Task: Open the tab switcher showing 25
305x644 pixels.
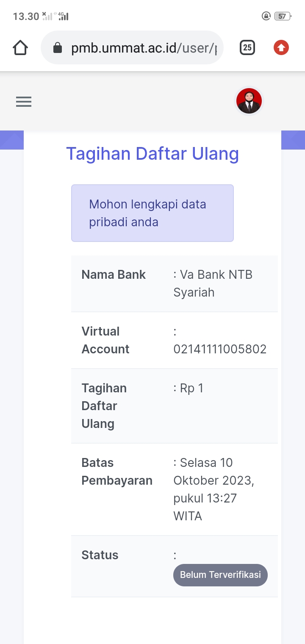Action: (x=247, y=47)
